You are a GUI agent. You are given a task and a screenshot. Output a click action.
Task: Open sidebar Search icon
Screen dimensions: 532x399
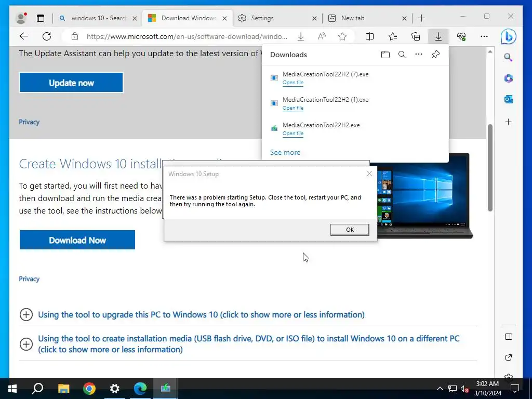coord(508,57)
